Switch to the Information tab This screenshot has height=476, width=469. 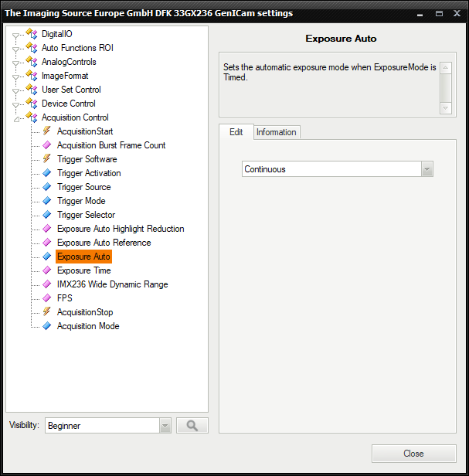coord(277,132)
